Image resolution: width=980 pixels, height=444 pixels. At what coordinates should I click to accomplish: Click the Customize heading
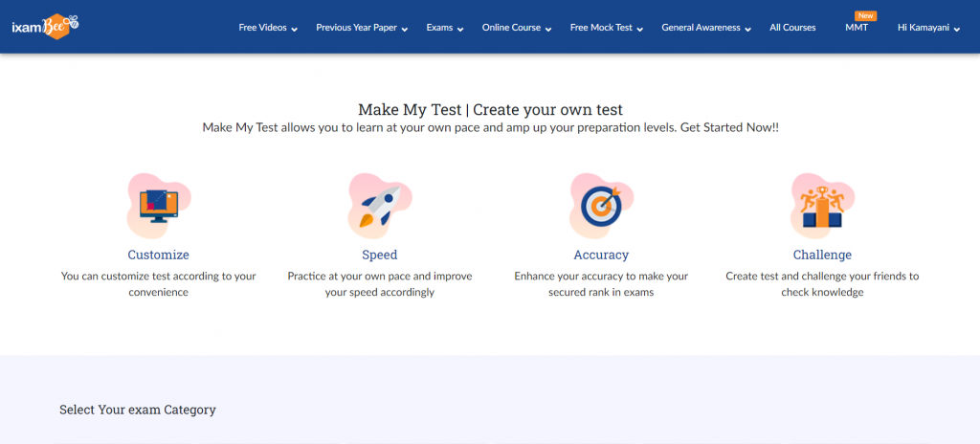(158, 255)
